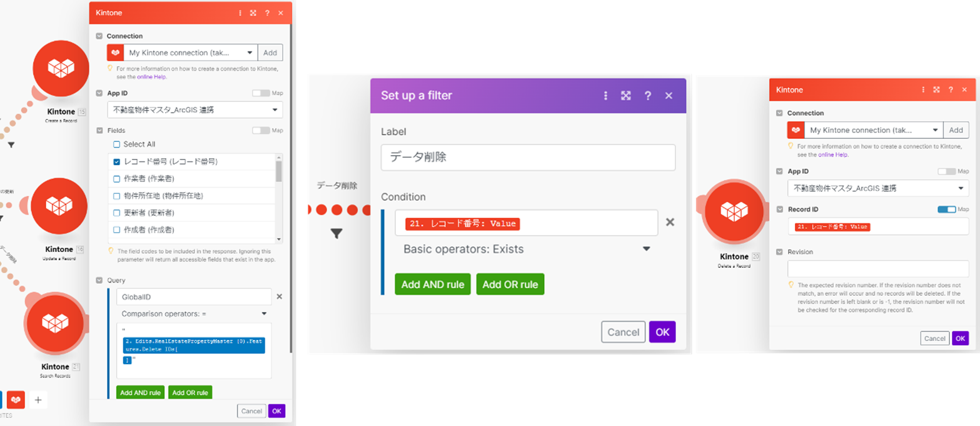Toggle Record ID Map switch off

click(x=946, y=210)
